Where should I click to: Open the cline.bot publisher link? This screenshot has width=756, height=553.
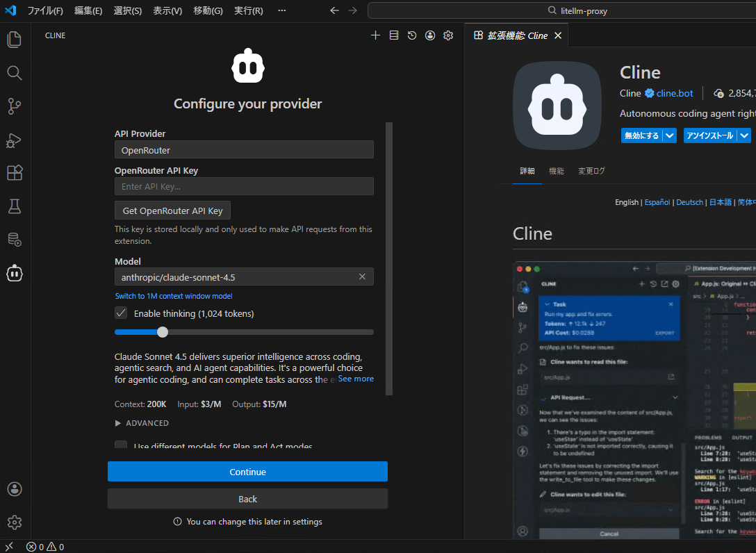[x=675, y=93]
